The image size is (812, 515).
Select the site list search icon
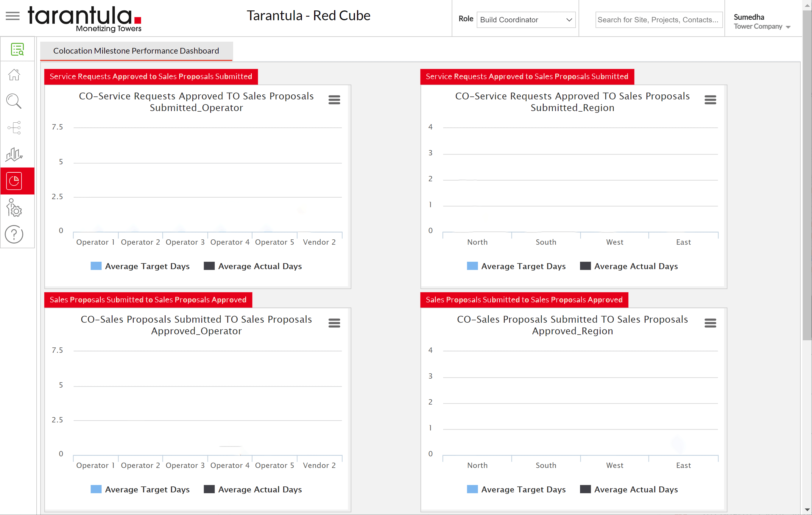pos(17,49)
